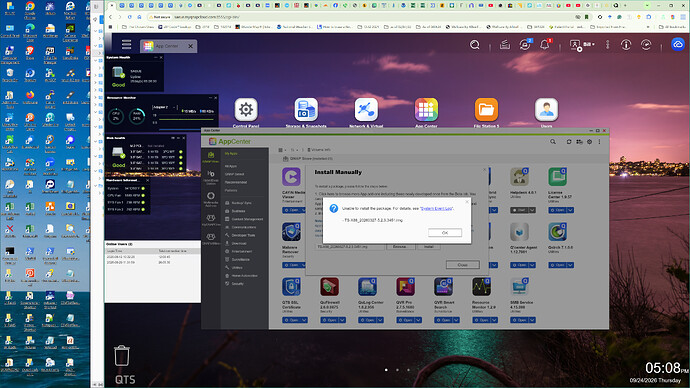Screen dimensions: 690x388
Task: Click the Qsirch app icon
Action: pos(557,232)
